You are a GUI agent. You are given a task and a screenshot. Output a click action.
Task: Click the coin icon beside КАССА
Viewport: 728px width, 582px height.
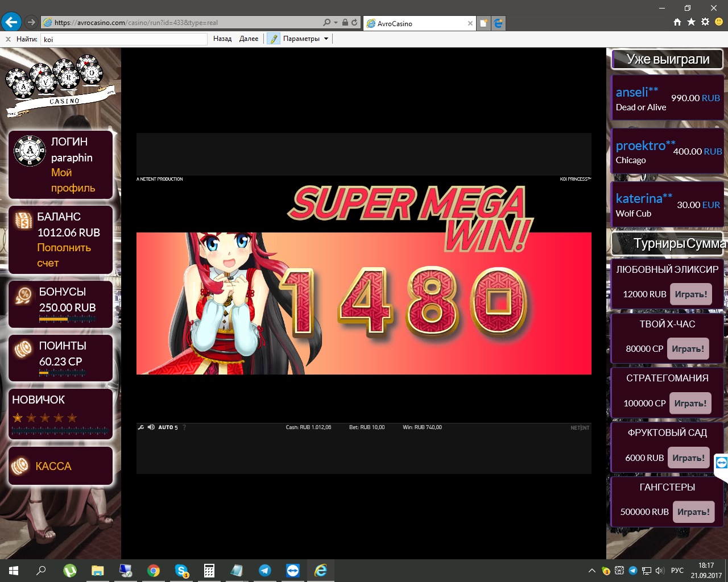pos(20,467)
